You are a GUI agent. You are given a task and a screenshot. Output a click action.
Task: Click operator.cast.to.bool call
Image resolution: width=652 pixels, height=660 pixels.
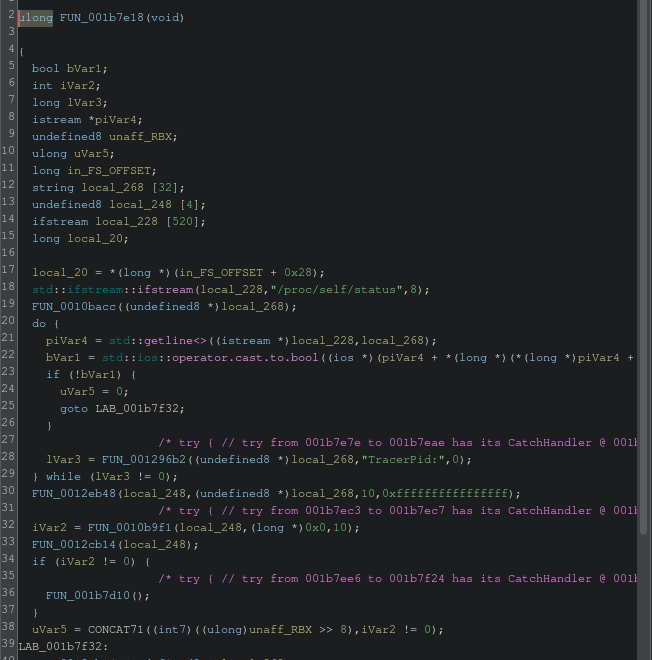point(245,357)
